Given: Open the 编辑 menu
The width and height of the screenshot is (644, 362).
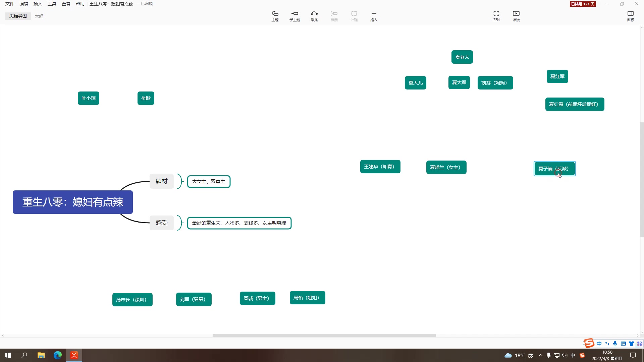Looking at the screenshot, I should click(x=24, y=4).
